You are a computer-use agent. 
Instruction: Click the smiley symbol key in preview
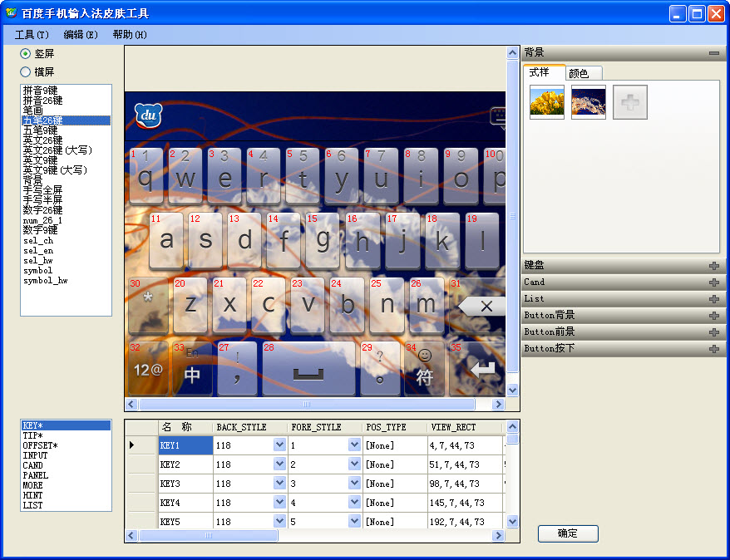[425, 368]
